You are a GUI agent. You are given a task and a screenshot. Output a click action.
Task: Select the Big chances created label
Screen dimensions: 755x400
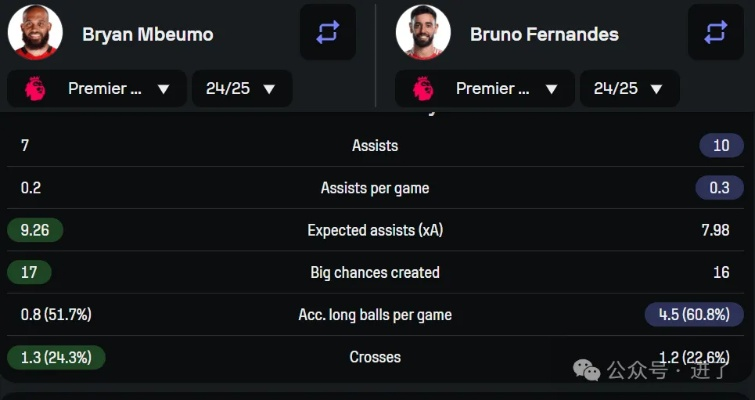[x=375, y=272]
